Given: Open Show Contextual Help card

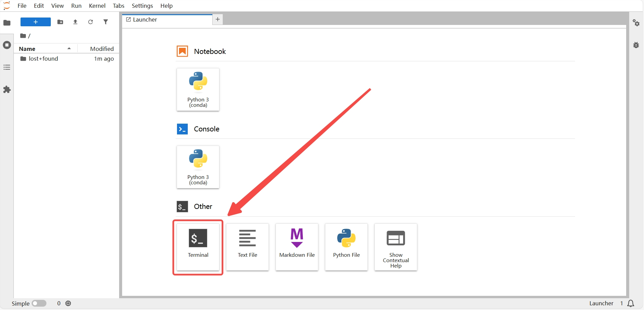Looking at the screenshot, I should (x=396, y=247).
